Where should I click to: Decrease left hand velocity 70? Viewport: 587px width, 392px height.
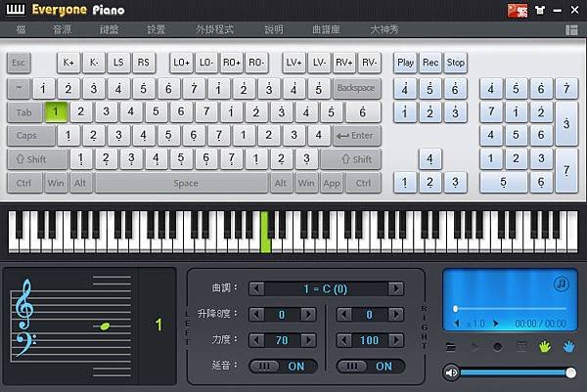coord(256,340)
